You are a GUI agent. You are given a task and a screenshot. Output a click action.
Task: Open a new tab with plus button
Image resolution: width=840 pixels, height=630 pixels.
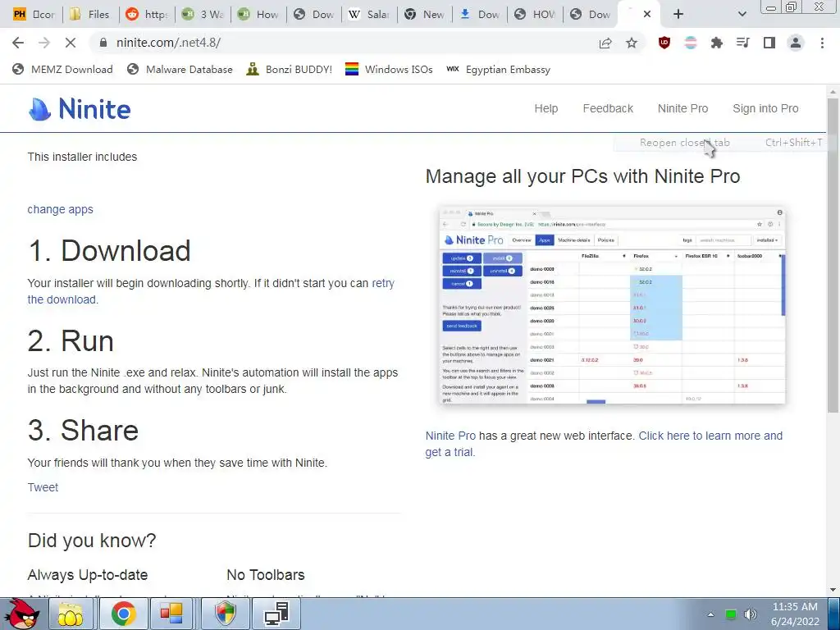(x=678, y=14)
